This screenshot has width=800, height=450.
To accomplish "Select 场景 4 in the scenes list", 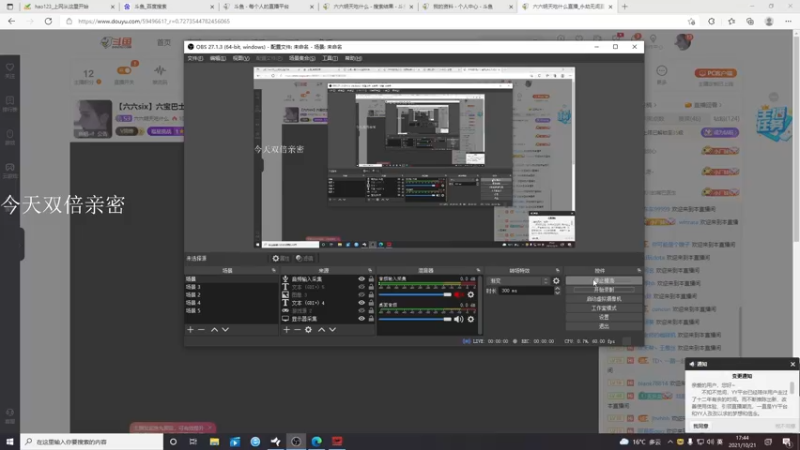I will [231, 303].
